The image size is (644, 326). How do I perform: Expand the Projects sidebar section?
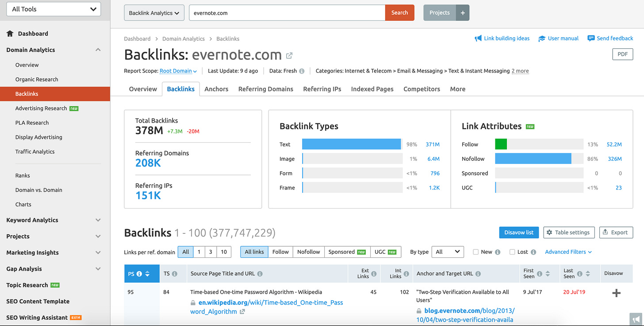pos(98,237)
